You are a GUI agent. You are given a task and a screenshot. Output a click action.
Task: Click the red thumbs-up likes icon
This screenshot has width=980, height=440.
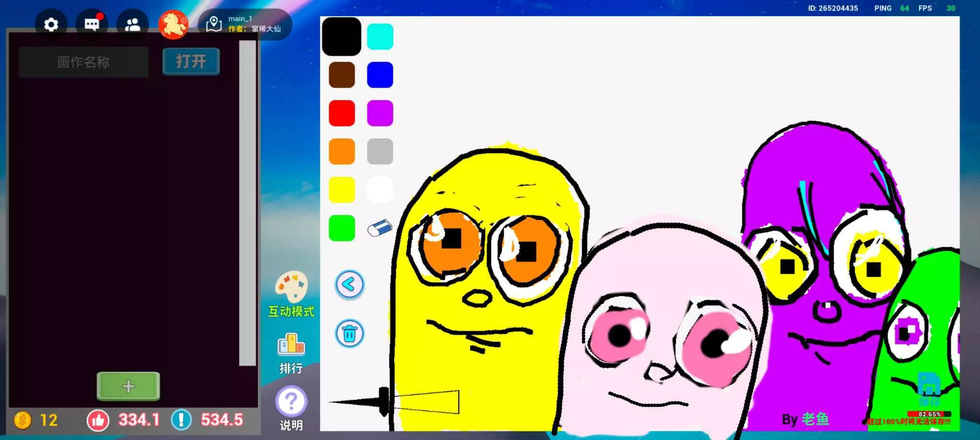click(98, 420)
